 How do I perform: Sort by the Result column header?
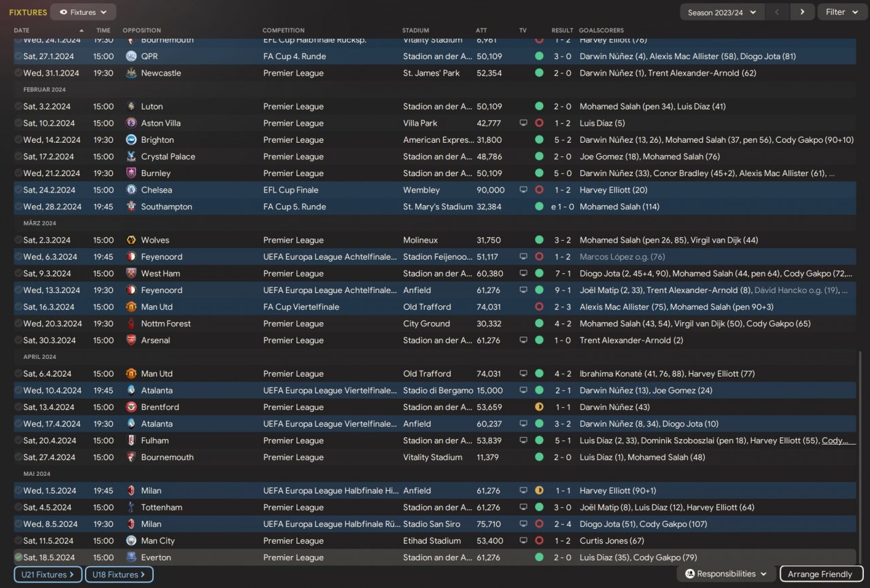(x=563, y=31)
